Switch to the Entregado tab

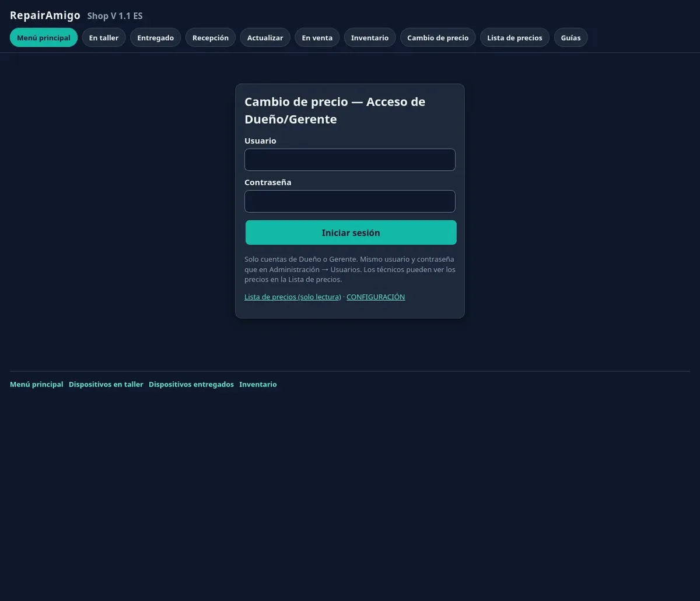click(x=155, y=37)
